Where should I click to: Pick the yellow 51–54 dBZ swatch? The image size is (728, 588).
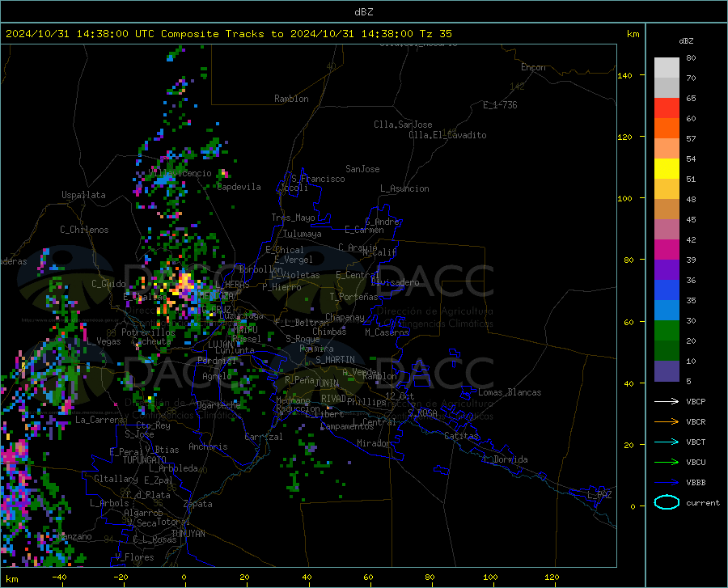[667, 169]
